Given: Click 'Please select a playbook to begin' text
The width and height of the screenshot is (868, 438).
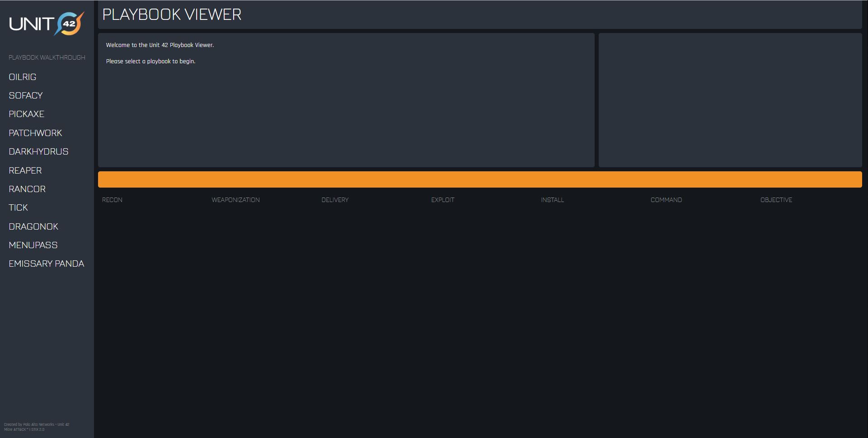Looking at the screenshot, I should pos(150,61).
